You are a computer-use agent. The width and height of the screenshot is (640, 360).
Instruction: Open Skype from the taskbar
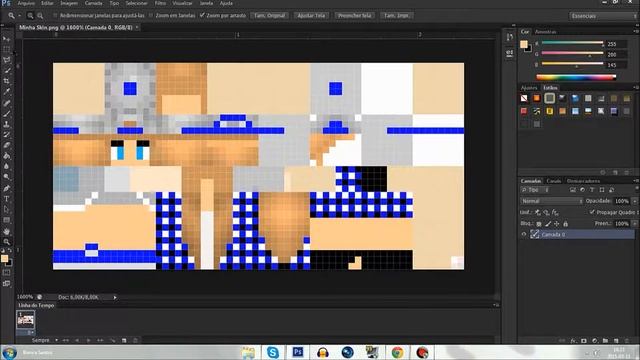click(273, 352)
